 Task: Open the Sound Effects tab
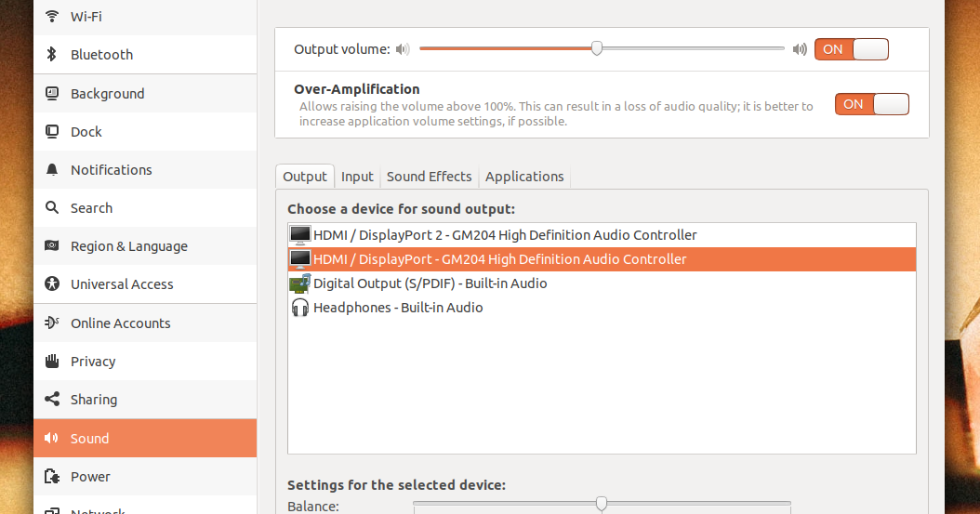click(429, 177)
